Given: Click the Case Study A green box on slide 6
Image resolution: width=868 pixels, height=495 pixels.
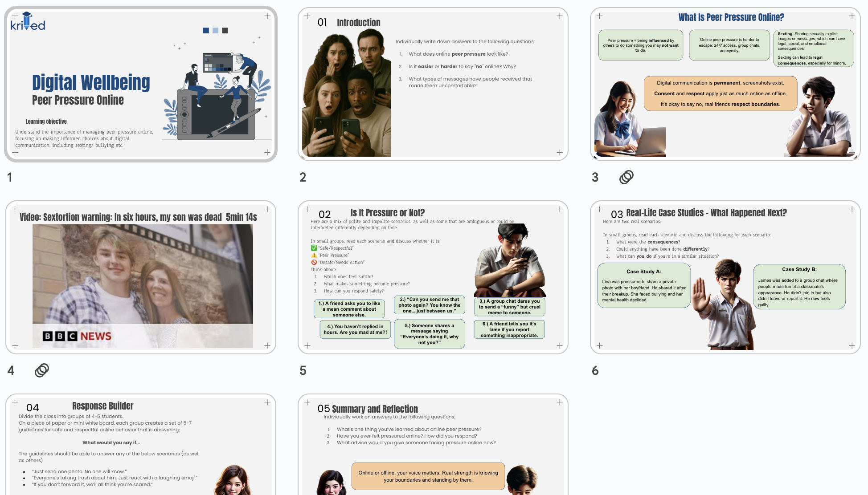Looking at the screenshot, I should pyautogui.click(x=643, y=285).
